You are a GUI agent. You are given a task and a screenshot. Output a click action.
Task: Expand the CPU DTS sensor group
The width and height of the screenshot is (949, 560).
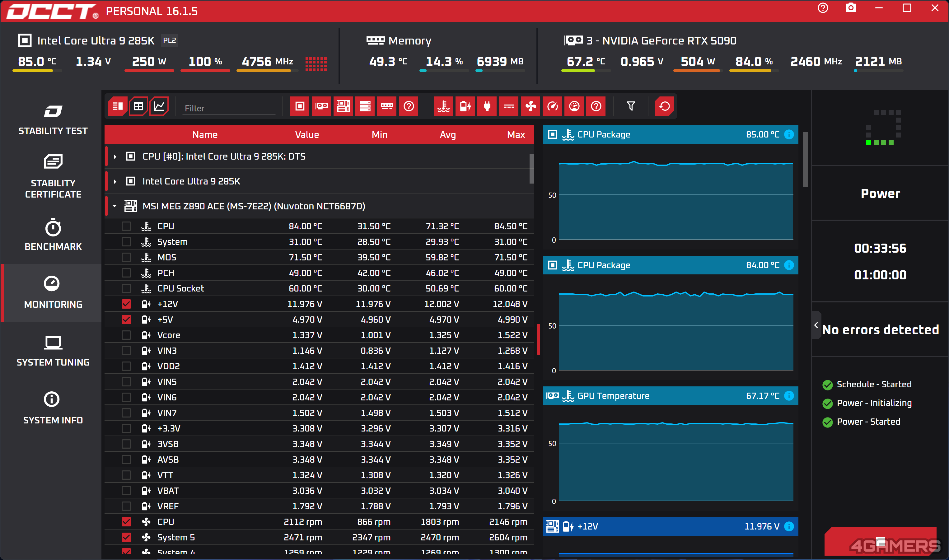point(115,156)
